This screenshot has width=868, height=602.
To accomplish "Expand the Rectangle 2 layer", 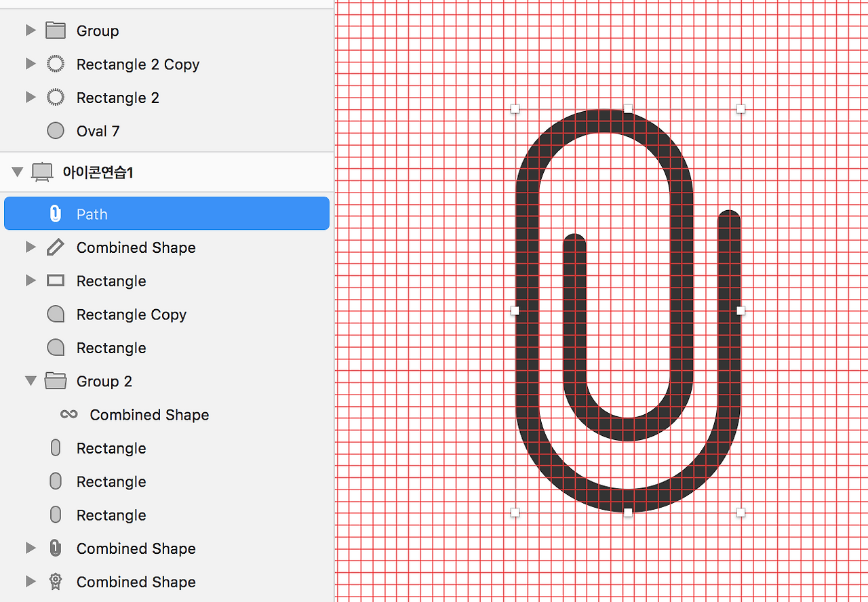I will pos(30,98).
